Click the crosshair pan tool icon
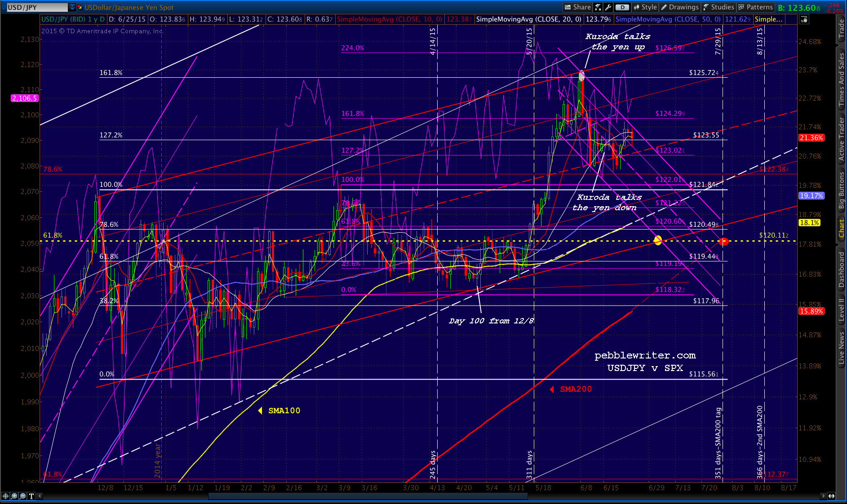847x504 pixels. [x=5, y=496]
